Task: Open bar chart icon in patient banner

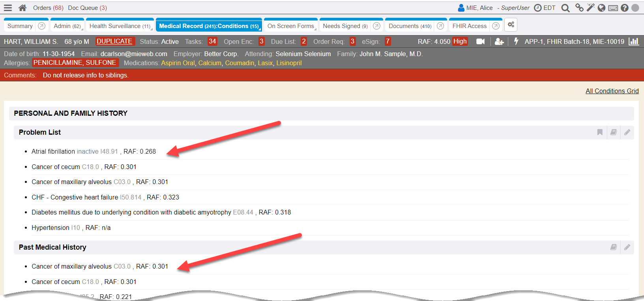Action: click(x=634, y=41)
